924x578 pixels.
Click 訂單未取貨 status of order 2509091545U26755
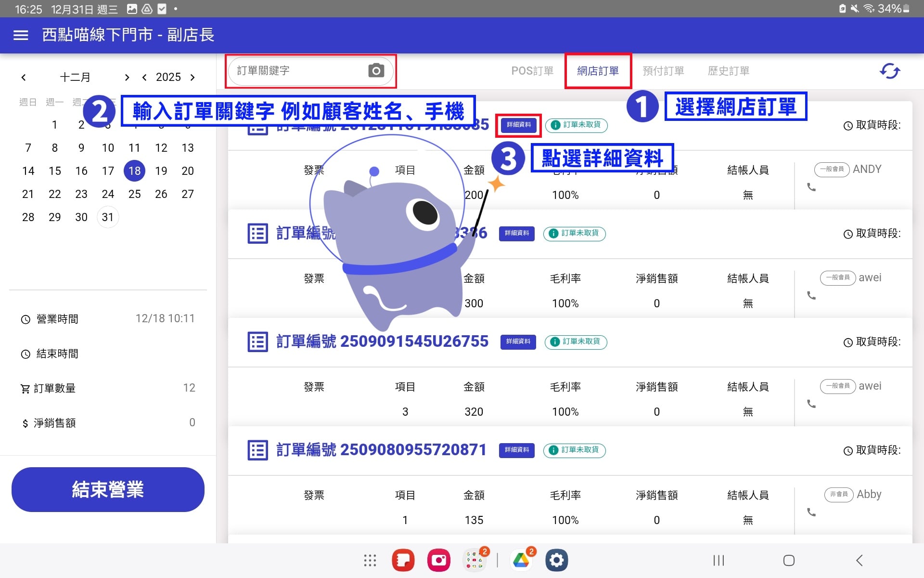point(576,342)
